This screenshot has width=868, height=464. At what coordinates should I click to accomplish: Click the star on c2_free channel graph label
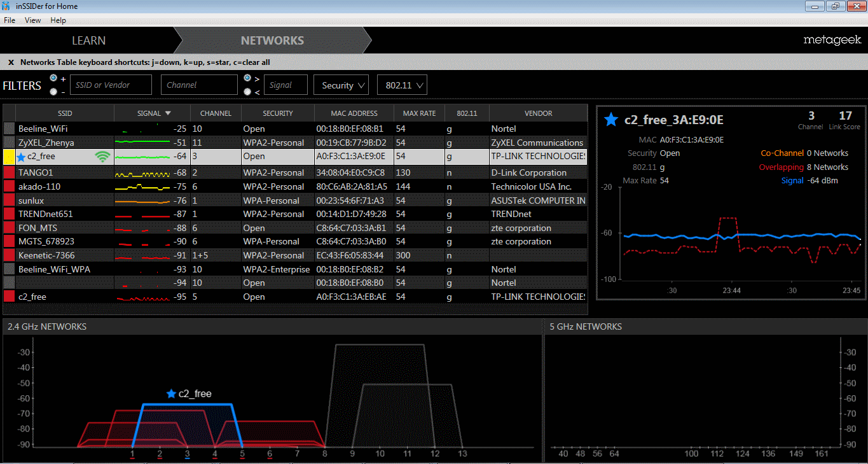pos(170,393)
